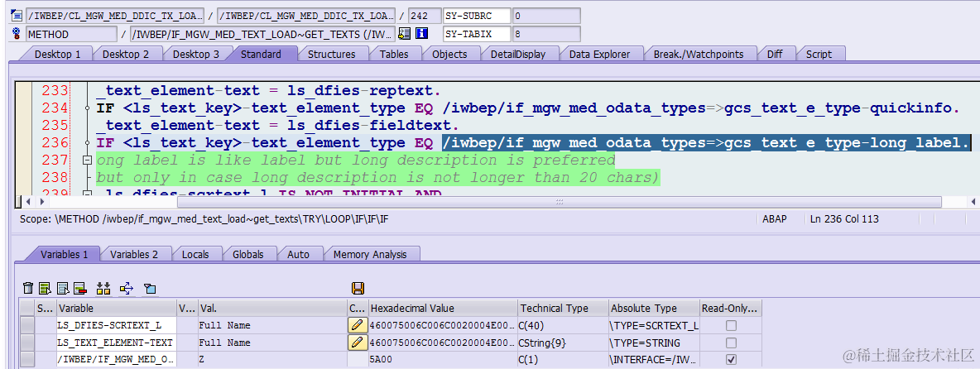Click the orange save disk icon
The image size is (980, 369).
point(358,288)
